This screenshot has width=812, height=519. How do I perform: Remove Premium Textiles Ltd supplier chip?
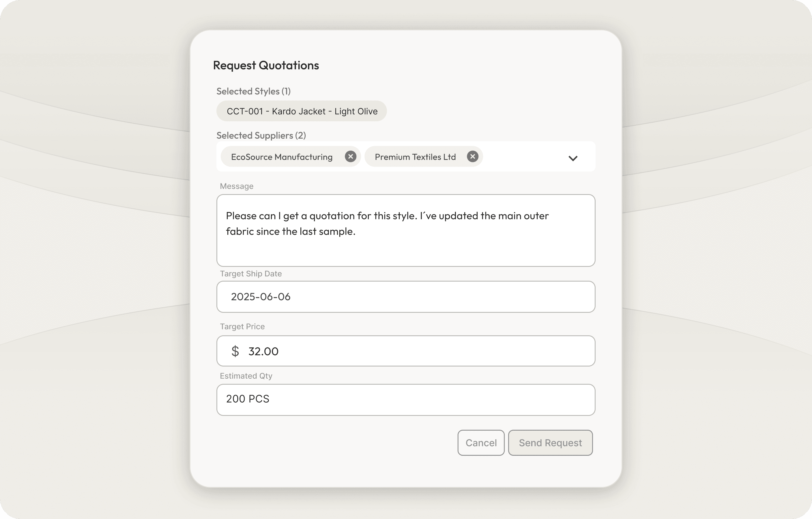click(x=472, y=157)
